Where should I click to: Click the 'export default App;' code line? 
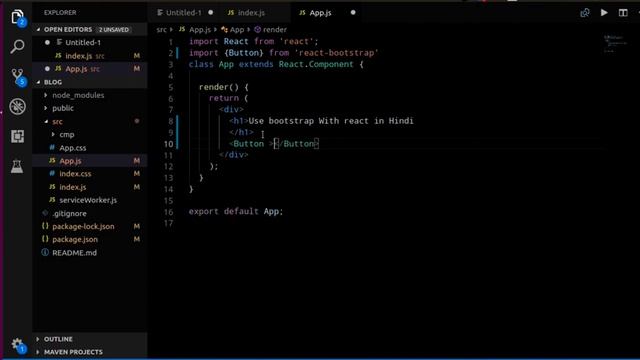[236, 211]
